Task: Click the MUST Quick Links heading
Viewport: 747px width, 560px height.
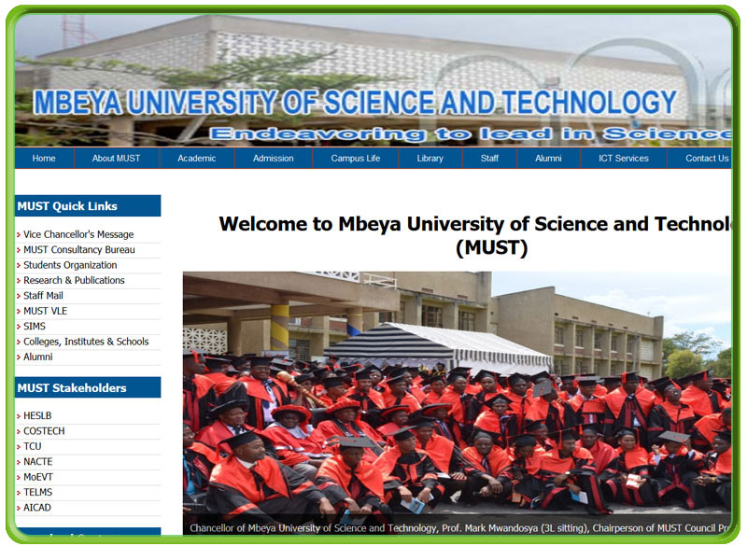Action: click(88, 205)
